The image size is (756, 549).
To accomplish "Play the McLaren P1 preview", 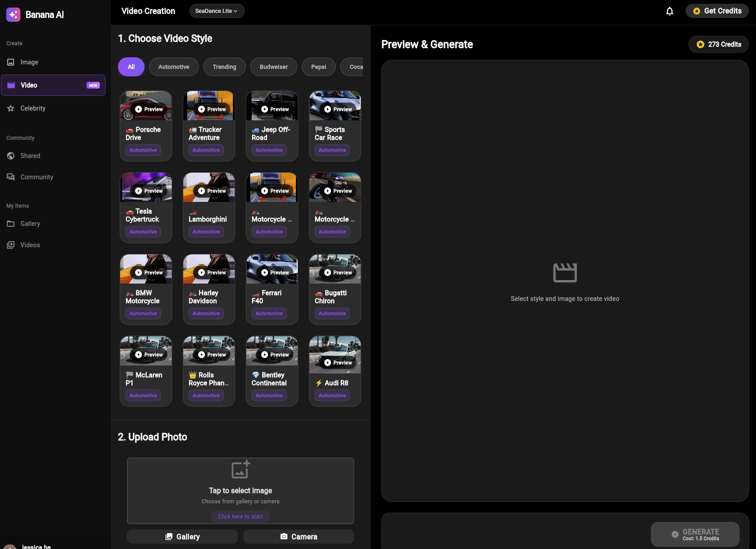I will (x=149, y=355).
